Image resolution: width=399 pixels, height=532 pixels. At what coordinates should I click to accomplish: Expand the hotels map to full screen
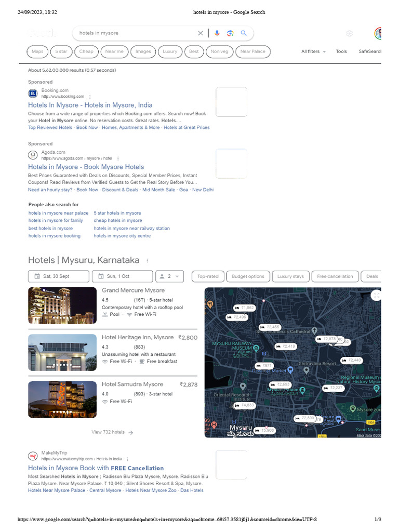(x=376, y=296)
